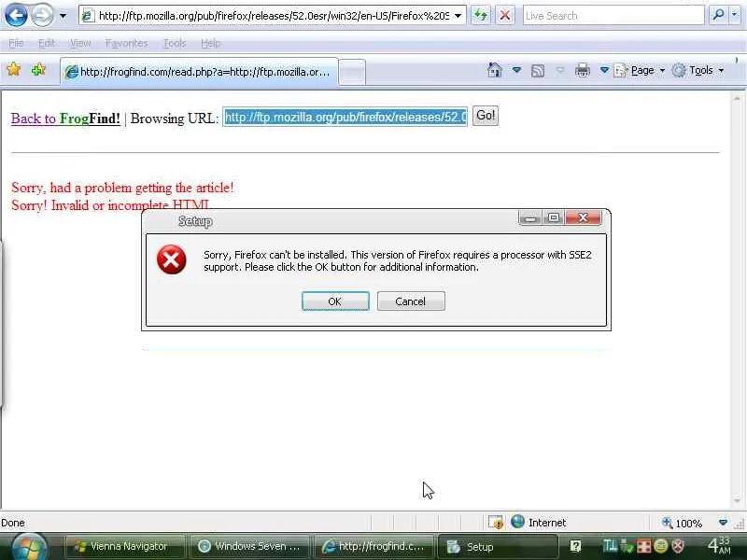Open the Edit menu
The image size is (747, 560).
(47, 43)
